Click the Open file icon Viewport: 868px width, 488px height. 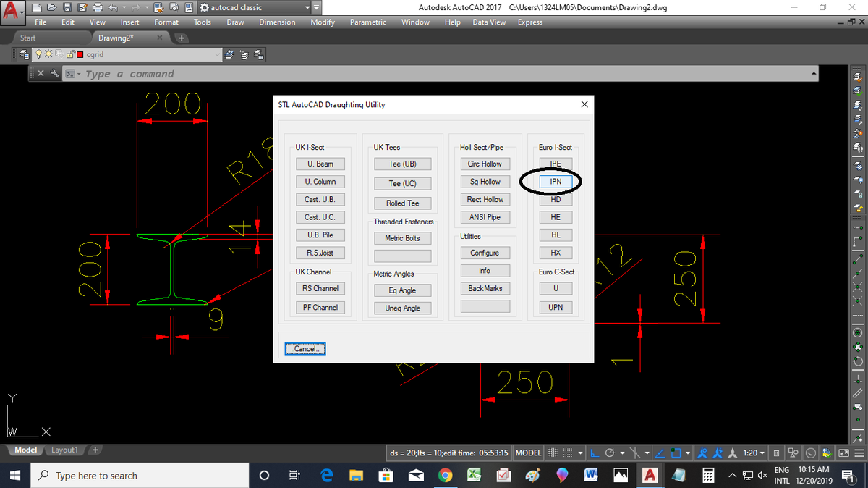(51, 7)
